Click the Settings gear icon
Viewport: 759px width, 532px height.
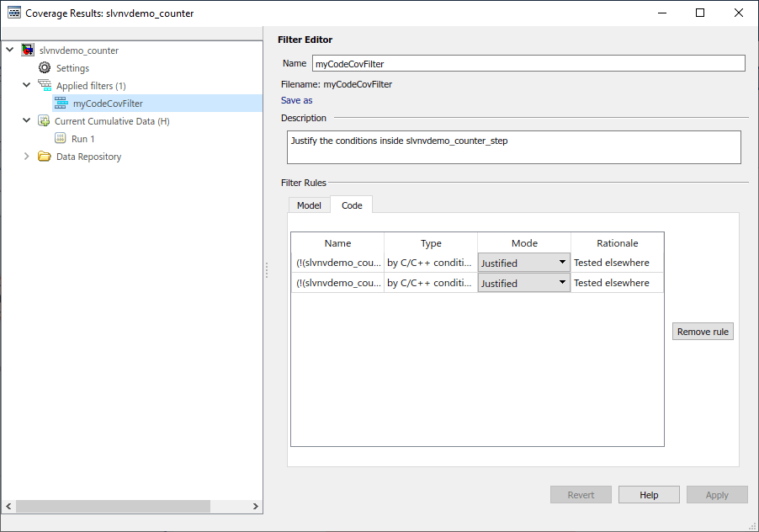coord(45,68)
